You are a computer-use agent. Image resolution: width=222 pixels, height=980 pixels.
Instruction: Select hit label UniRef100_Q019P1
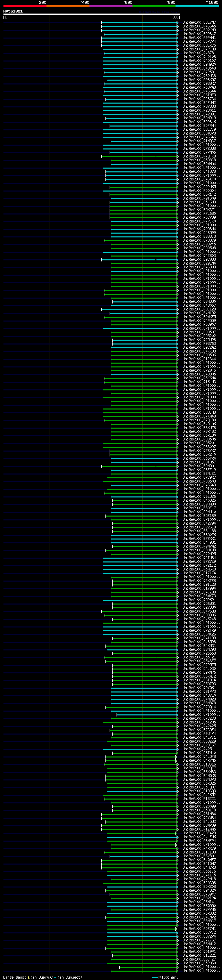[x=199, y=951]
